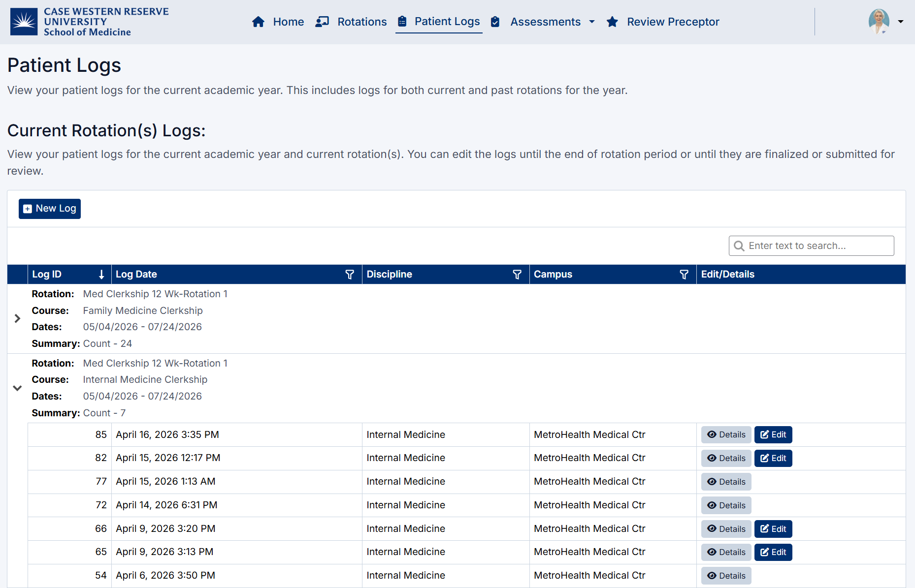Viewport: 915px width, 588px height.
Task: Expand the Family Medicine Clerkship rotation row
Action: (17, 319)
